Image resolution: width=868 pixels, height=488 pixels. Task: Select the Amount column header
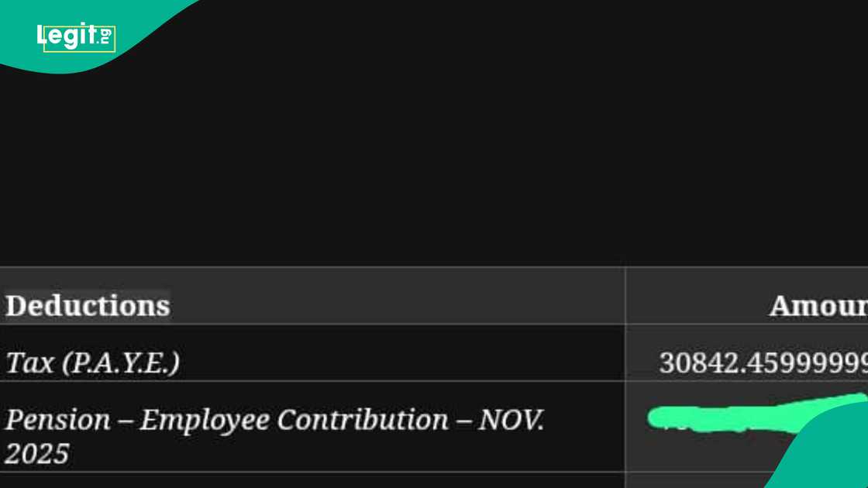click(x=818, y=305)
